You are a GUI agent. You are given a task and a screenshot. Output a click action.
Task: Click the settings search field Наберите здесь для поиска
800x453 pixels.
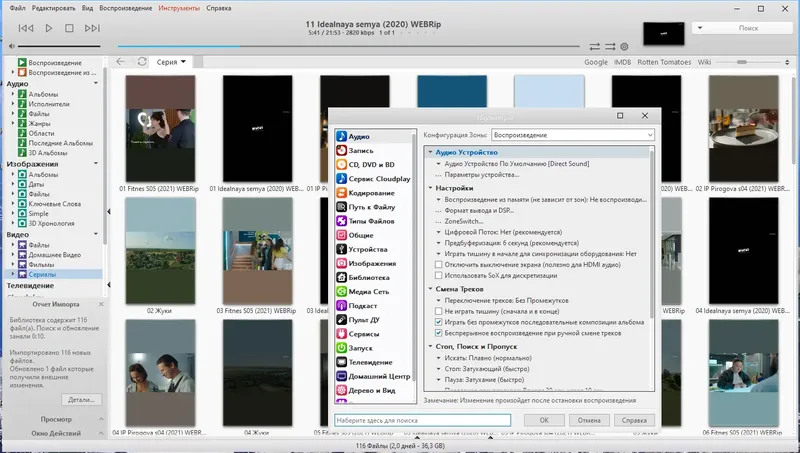click(x=422, y=420)
